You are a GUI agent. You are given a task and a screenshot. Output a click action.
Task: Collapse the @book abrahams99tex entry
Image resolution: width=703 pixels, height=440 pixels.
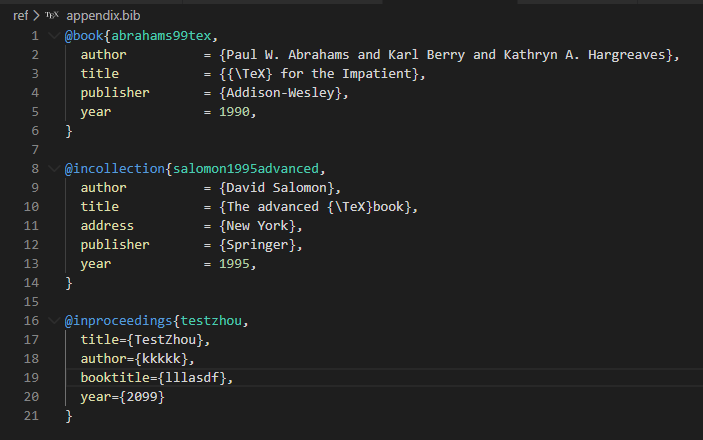[x=54, y=35]
